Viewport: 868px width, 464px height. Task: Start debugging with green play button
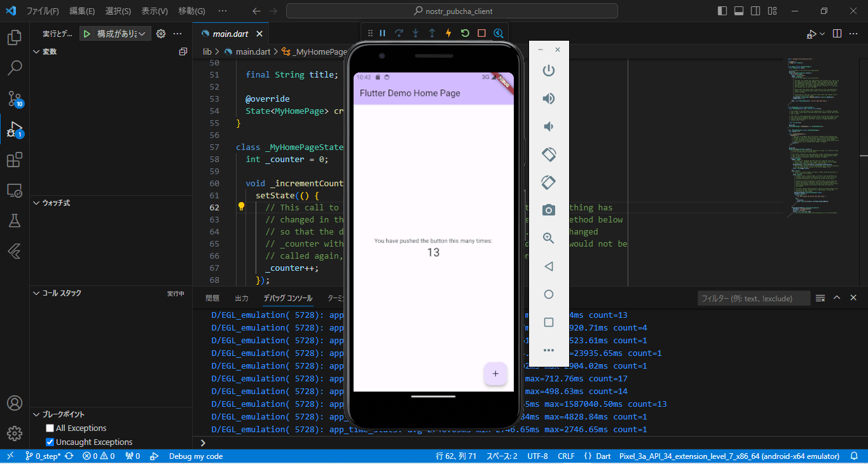(x=87, y=34)
